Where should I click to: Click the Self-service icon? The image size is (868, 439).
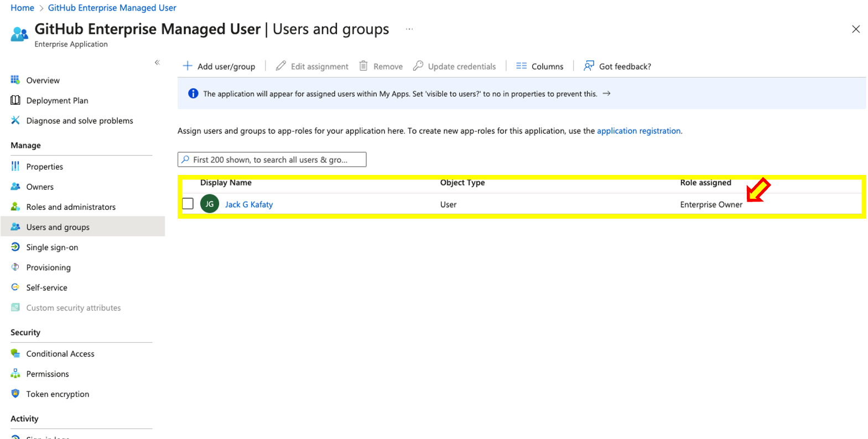pos(15,287)
